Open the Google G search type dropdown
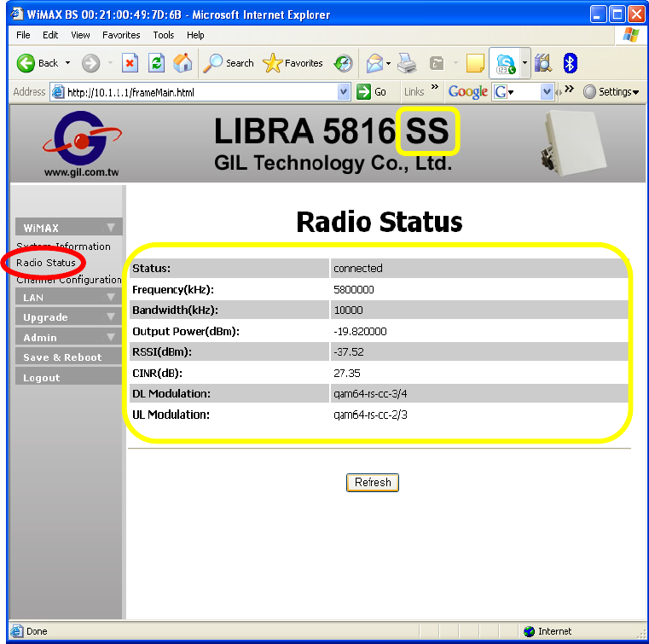 [504, 92]
